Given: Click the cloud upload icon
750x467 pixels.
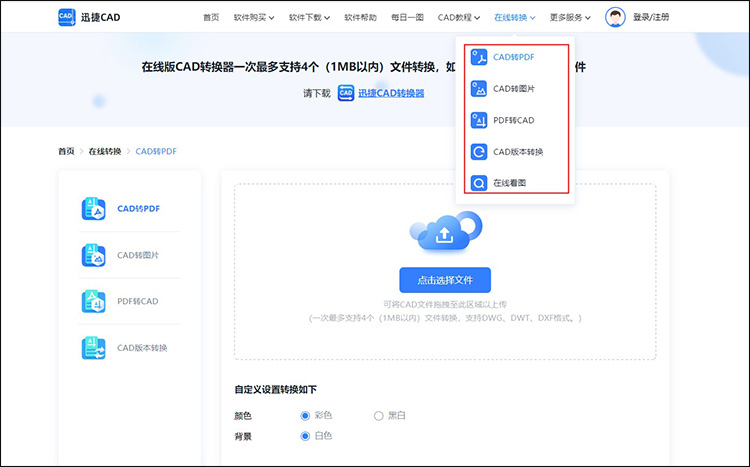Looking at the screenshot, I should 445,232.
